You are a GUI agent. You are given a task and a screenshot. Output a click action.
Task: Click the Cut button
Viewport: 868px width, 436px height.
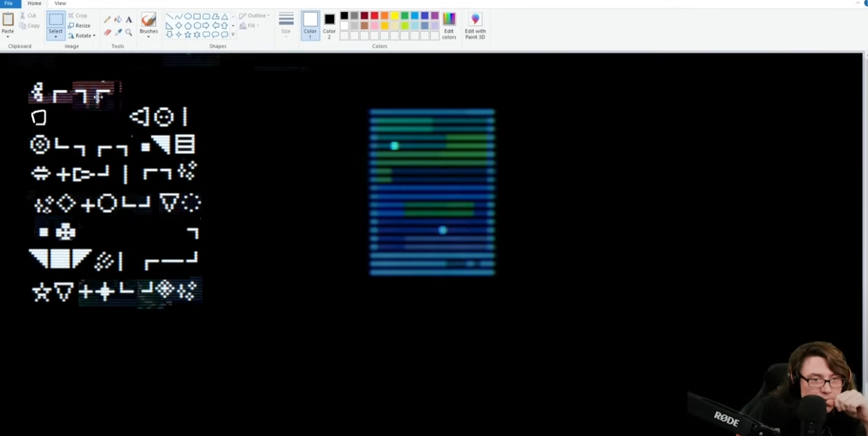(x=28, y=16)
